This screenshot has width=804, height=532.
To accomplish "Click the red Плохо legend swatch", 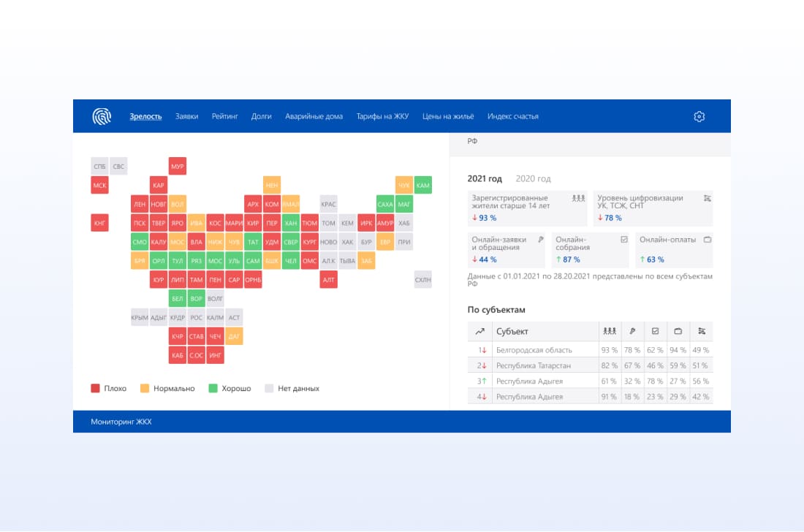I will tap(95, 388).
